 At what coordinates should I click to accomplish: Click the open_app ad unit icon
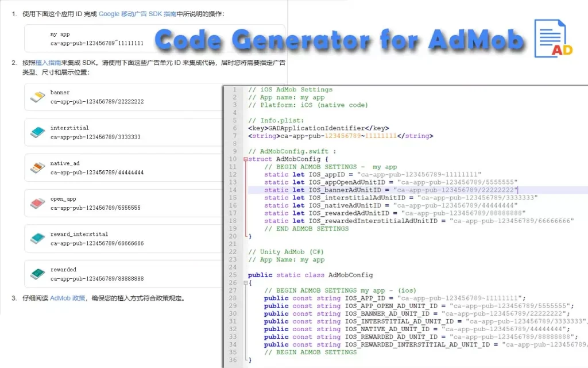37,204
